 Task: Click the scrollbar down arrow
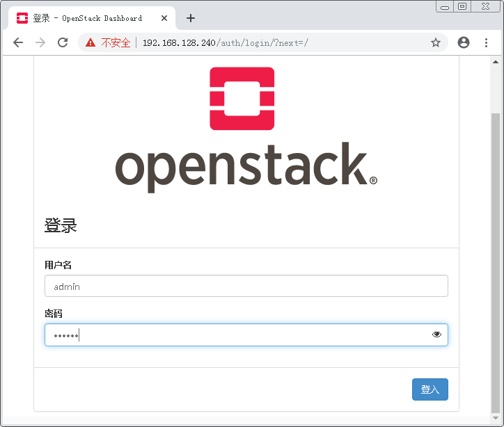tap(496, 418)
